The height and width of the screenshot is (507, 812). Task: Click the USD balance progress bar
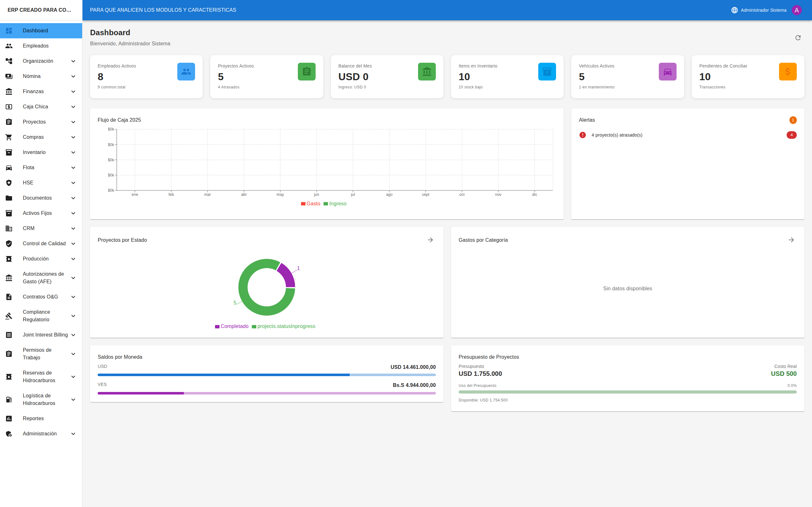click(x=266, y=375)
